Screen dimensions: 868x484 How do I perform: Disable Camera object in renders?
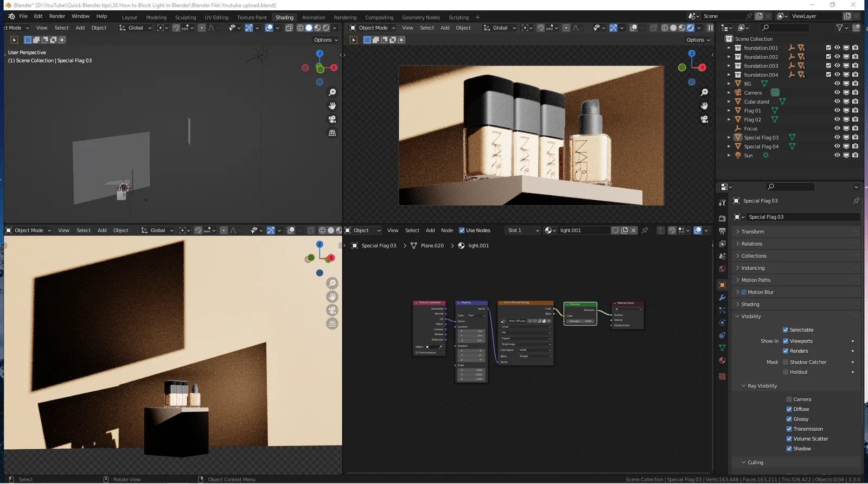point(855,93)
